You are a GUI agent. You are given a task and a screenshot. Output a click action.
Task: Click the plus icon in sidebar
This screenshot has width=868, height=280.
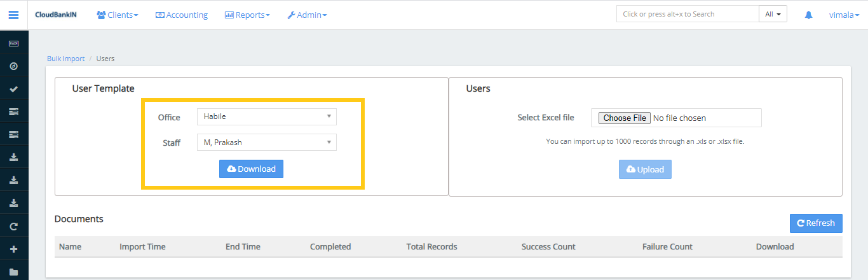tap(13, 249)
